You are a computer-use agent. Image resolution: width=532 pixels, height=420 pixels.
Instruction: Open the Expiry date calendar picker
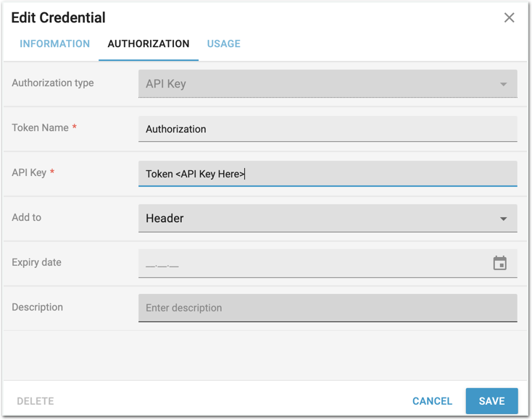pyautogui.click(x=499, y=264)
